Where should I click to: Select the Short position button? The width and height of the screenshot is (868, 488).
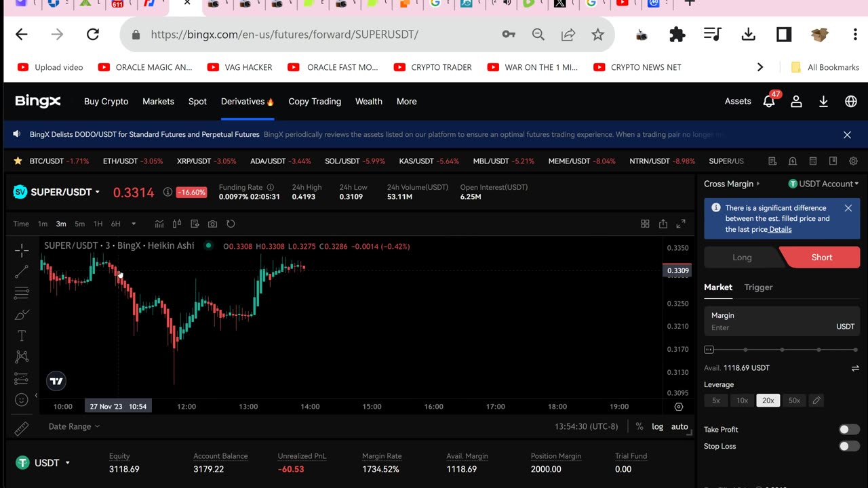(821, 258)
